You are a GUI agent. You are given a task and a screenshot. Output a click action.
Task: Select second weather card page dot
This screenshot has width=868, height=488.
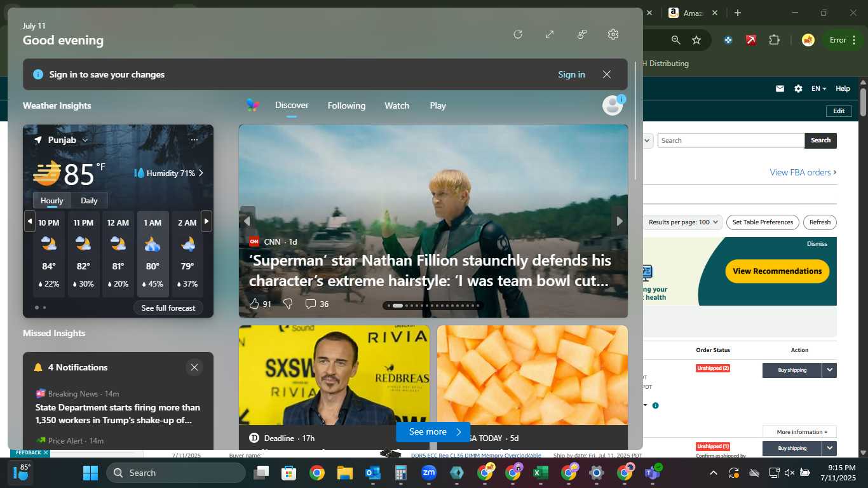(44, 308)
